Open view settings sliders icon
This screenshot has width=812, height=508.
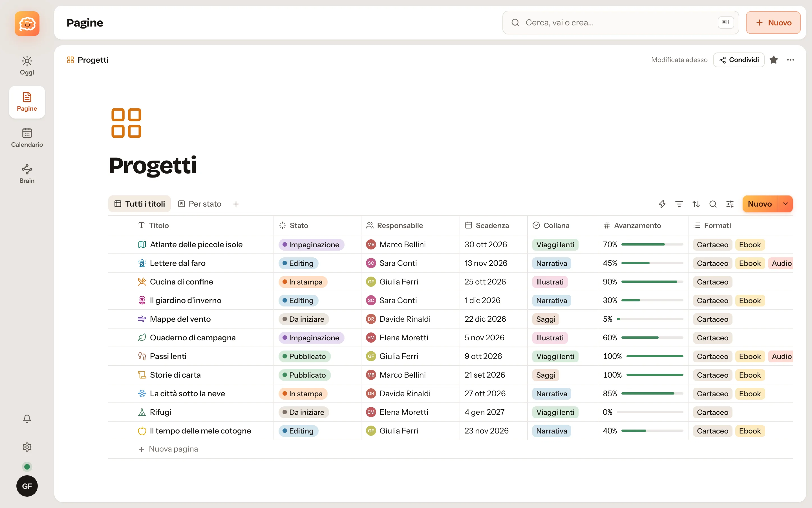point(730,204)
